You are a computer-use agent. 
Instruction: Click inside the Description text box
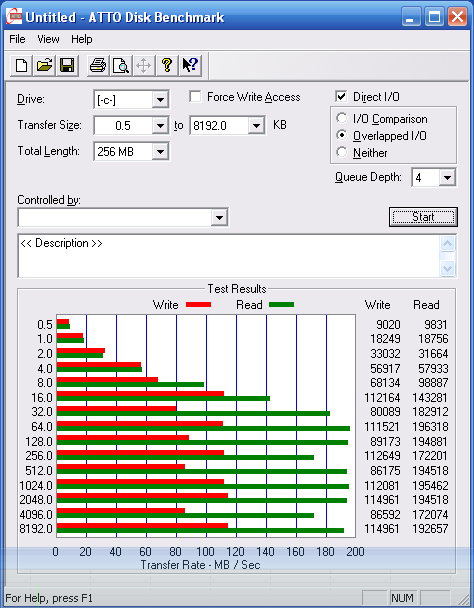pyautogui.click(x=229, y=256)
